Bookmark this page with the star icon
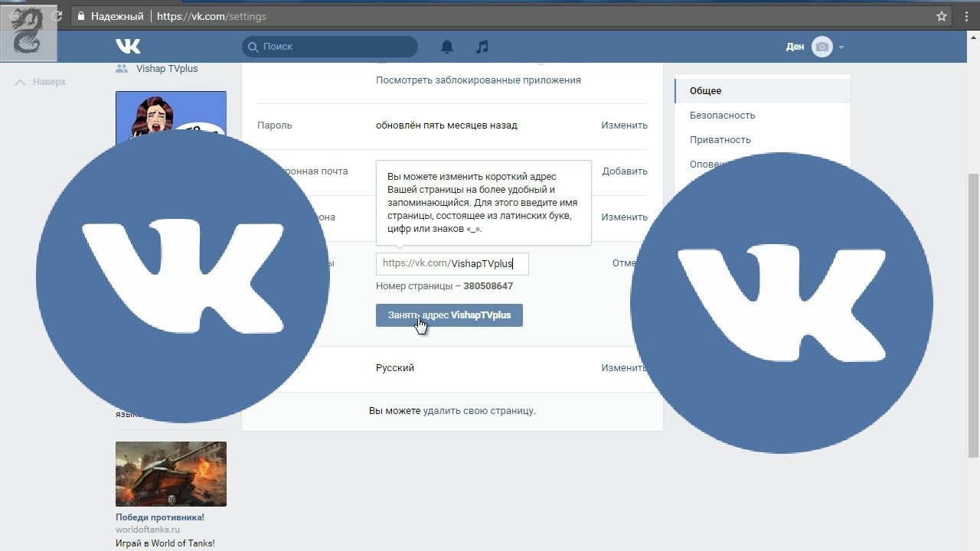This screenshot has height=551, width=980. pos(942,16)
